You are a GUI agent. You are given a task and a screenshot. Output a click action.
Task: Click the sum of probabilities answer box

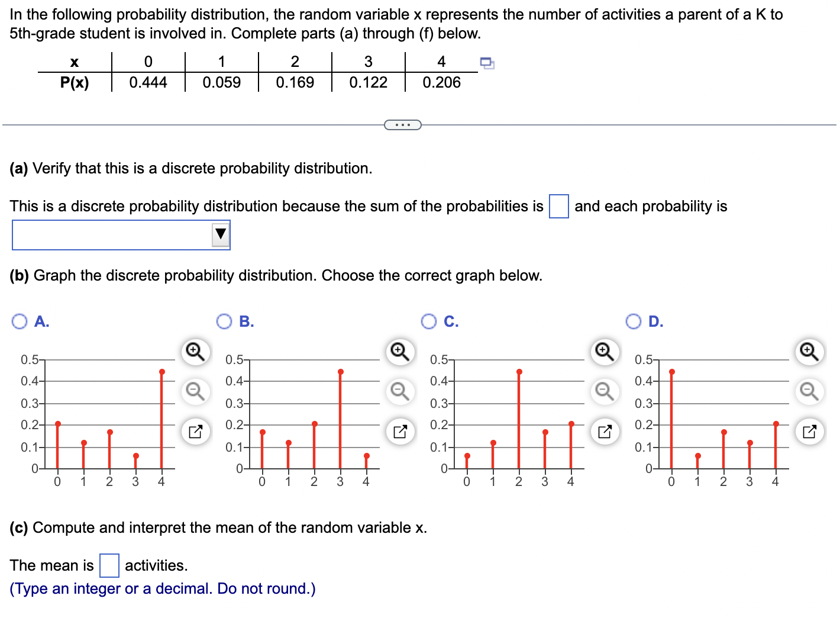pyautogui.click(x=558, y=207)
